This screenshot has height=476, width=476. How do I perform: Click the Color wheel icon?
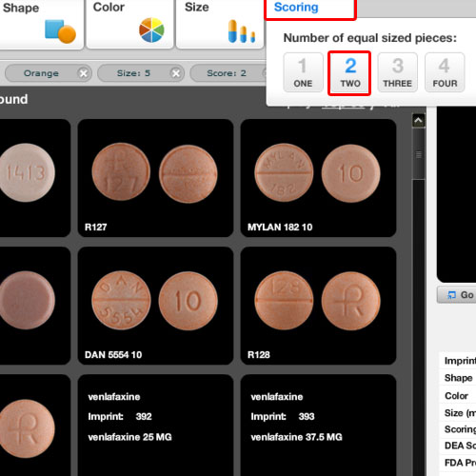(x=151, y=30)
